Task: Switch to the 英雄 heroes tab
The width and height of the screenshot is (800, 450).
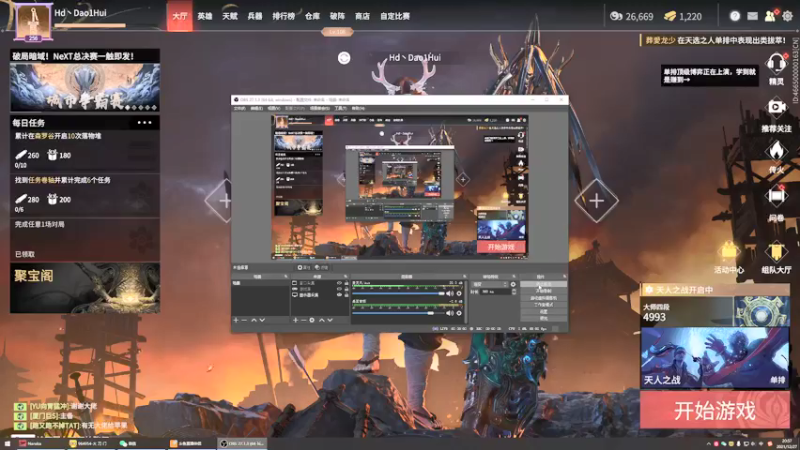Action: (205, 16)
